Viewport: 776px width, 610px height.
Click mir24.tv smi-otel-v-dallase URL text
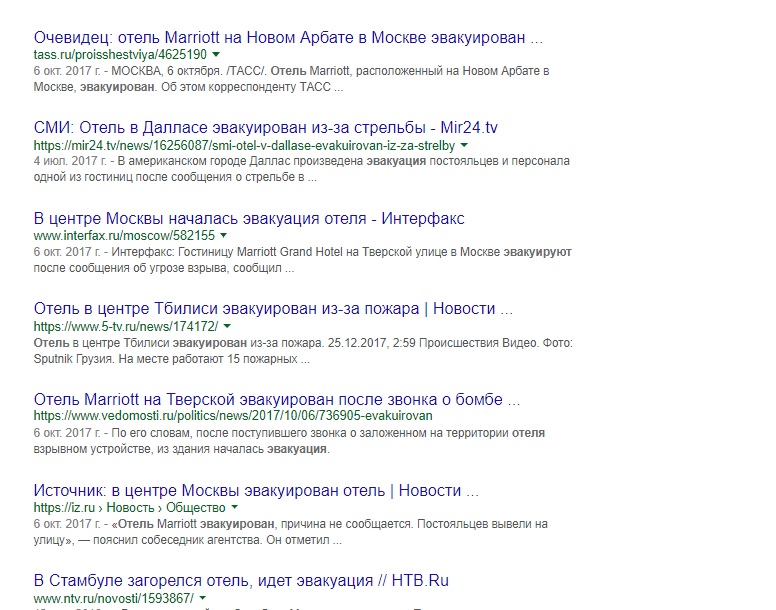[244, 145]
